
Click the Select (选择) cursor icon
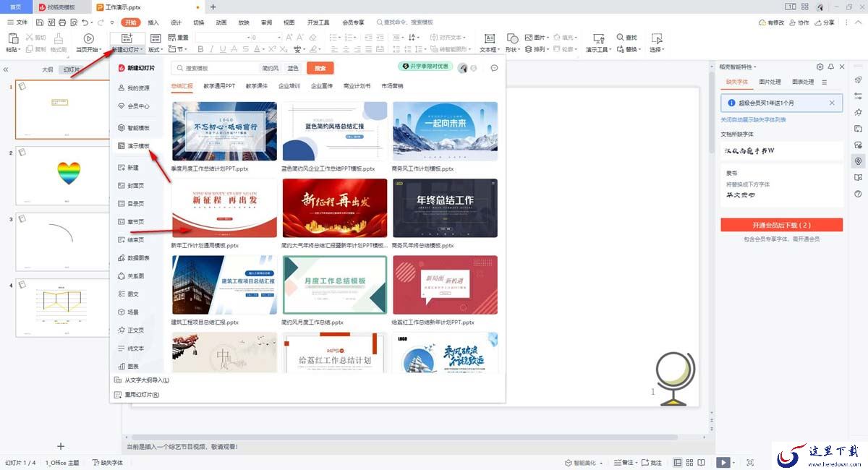tap(657, 38)
